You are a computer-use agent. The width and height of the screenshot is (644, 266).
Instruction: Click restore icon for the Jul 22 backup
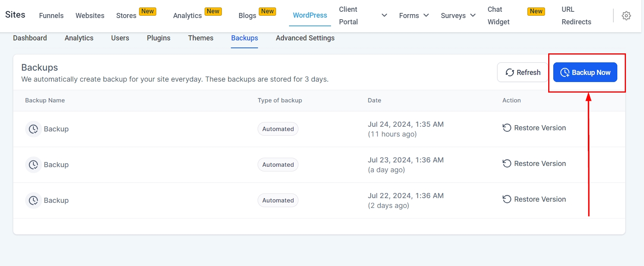[507, 199]
